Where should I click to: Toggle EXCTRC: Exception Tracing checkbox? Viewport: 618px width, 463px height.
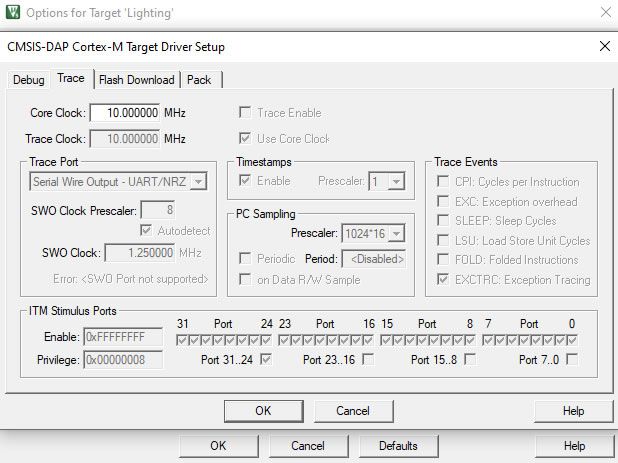click(x=443, y=279)
